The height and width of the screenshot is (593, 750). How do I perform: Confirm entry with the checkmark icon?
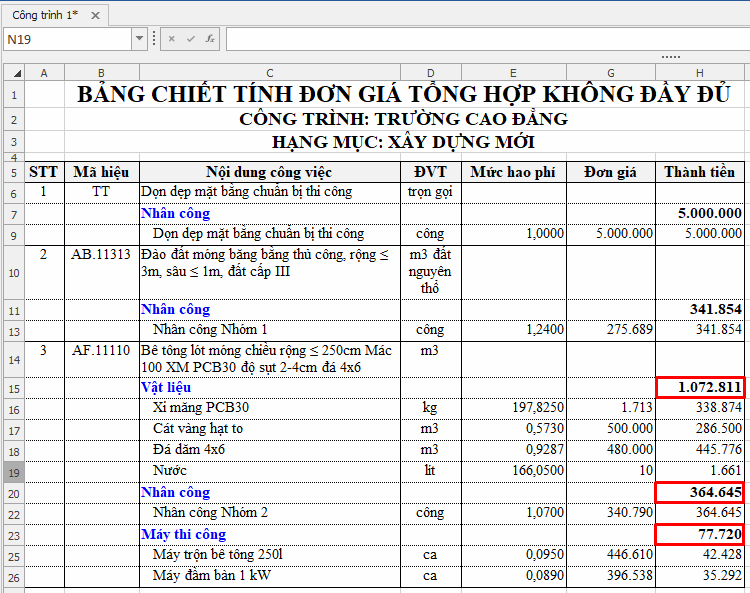click(x=190, y=39)
